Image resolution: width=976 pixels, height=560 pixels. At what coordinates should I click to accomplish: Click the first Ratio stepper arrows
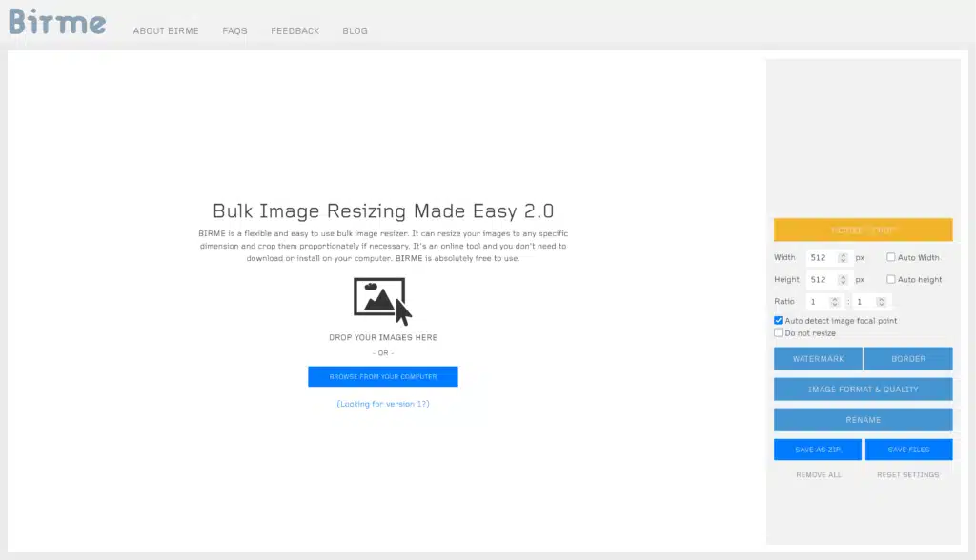click(835, 302)
